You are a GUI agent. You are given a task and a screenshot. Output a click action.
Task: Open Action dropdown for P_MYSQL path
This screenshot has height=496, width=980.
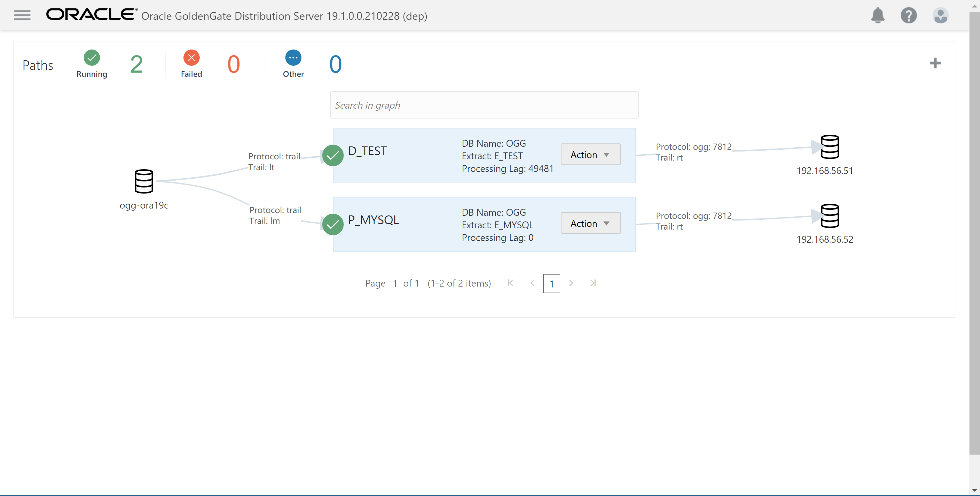[x=591, y=223]
